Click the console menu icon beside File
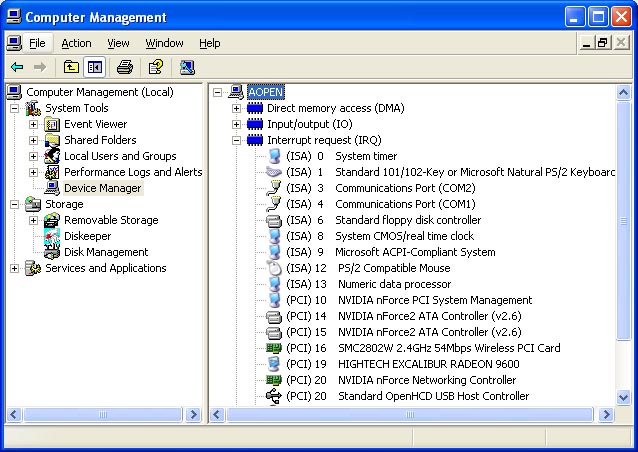This screenshot has width=638, height=452. pos(14,43)
